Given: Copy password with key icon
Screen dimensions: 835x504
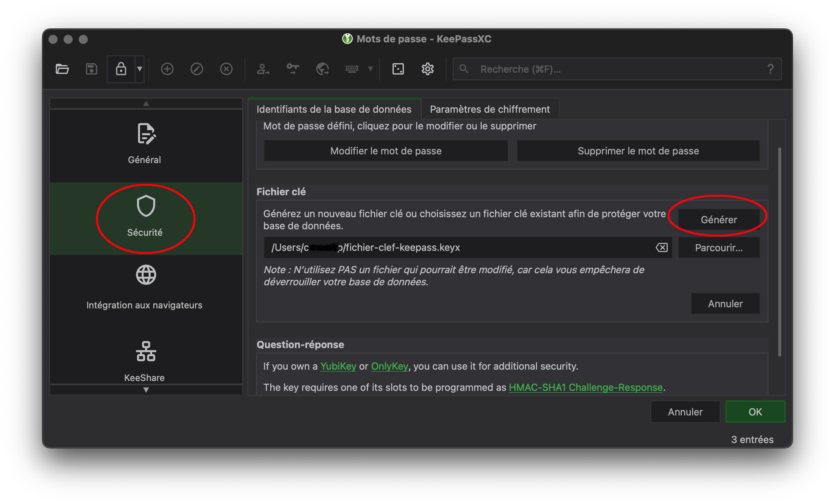Looking at the screenshot, I should click(293, 69).
